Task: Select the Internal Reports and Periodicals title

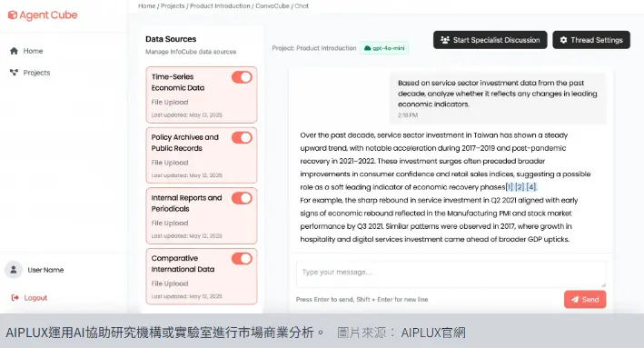Action: click(x=186, y=203)
